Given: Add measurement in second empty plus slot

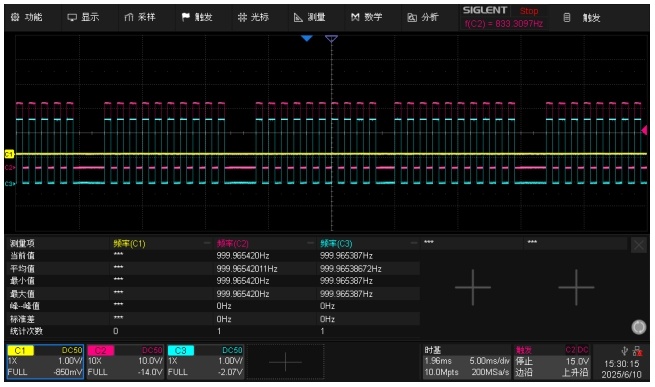Looking at the screenshot, I should (x=576, y=287).
